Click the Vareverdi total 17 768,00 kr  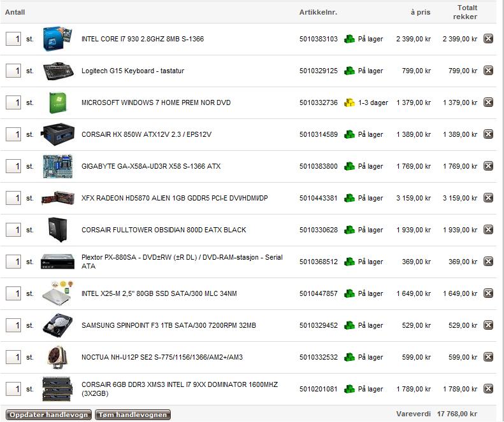click(457, 414)
